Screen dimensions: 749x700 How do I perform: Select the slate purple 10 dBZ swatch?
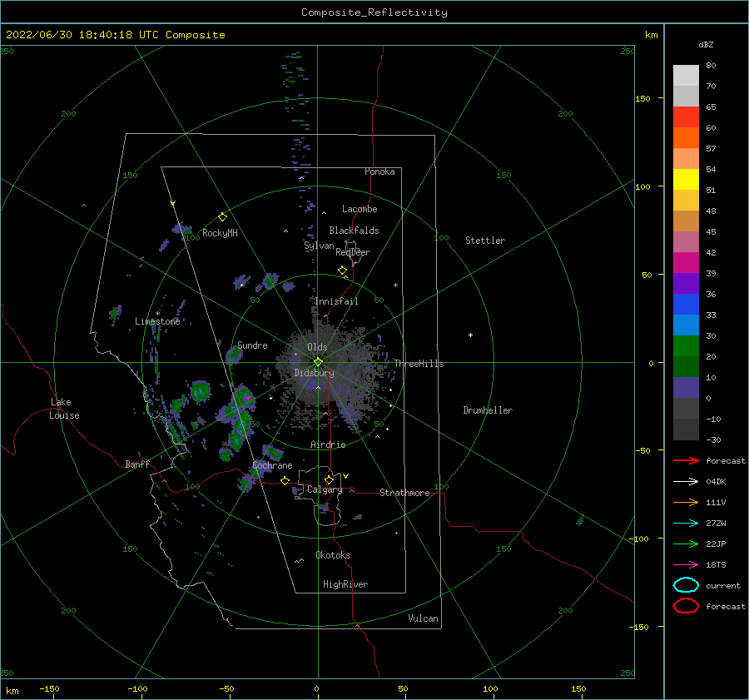tap(686, 388)
